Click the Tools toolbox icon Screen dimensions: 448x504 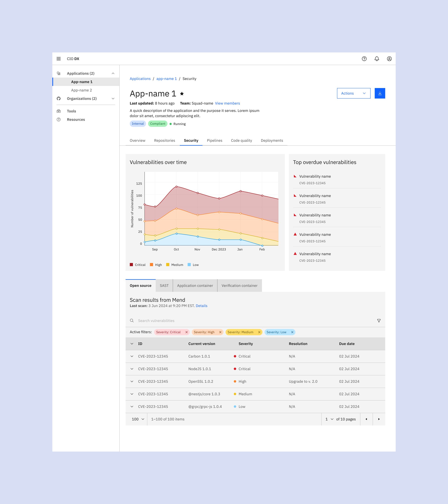pos(59,111)
